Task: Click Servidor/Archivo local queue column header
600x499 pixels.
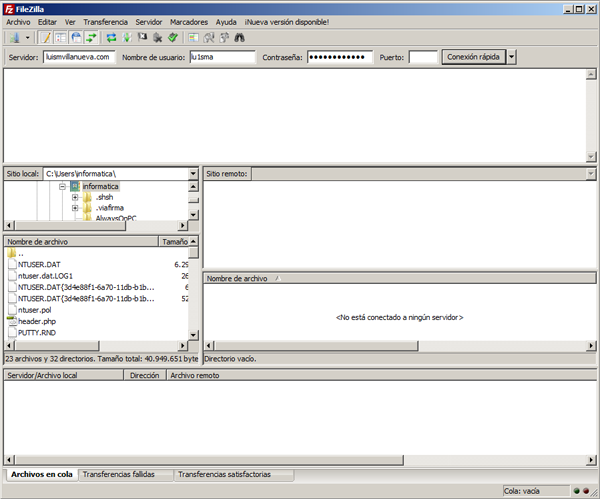Action: [64, 375]
